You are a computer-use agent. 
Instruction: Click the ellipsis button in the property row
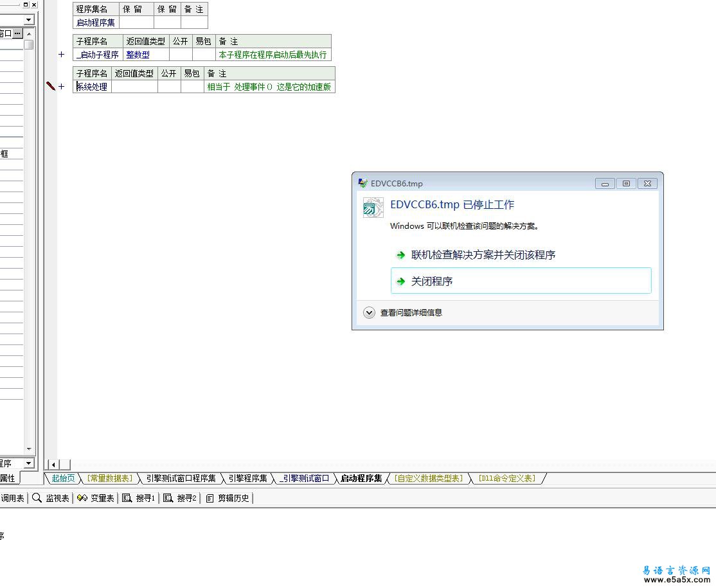click(17, 33)
